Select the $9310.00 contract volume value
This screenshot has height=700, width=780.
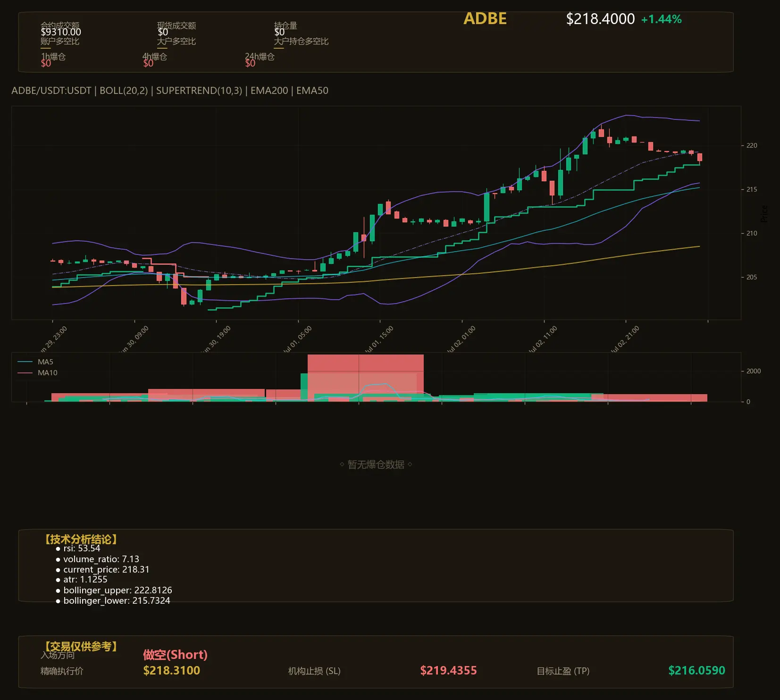pyautogui.click(x=61, y=32)
